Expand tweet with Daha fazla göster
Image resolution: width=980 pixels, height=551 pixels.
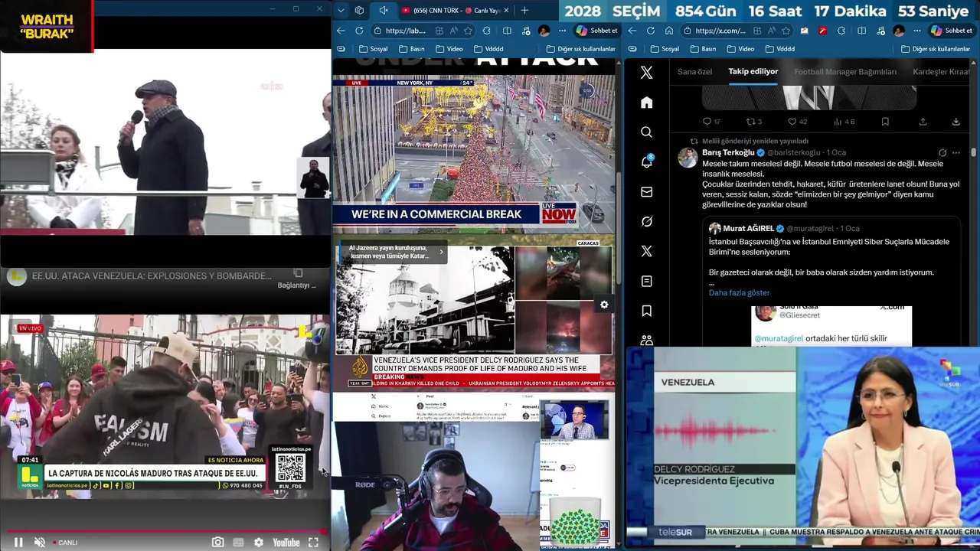point(739,292)
